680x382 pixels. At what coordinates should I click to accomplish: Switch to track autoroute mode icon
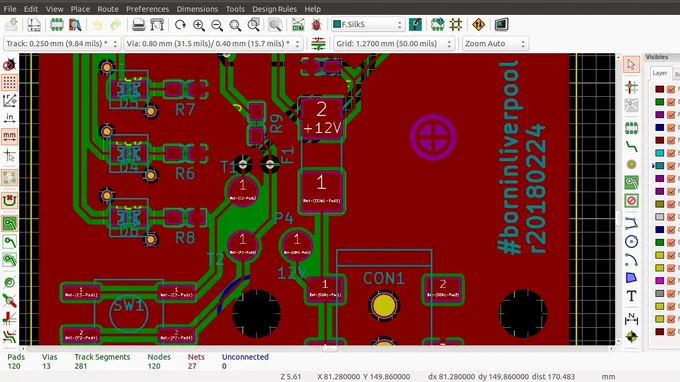456,25
